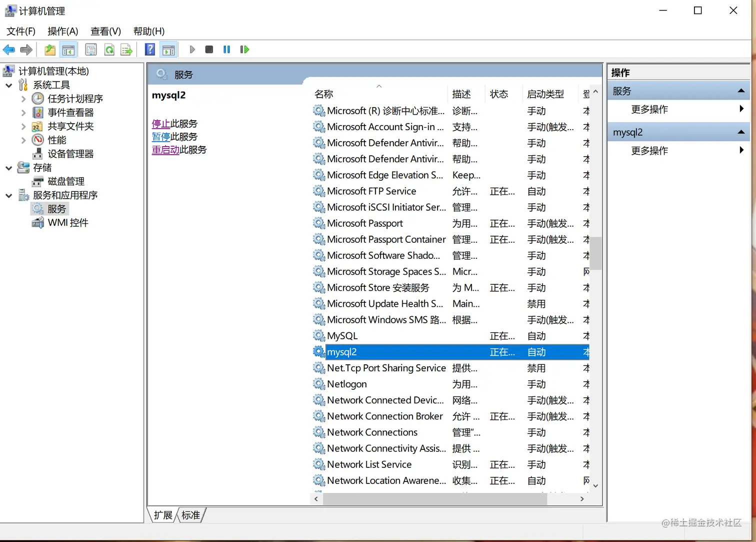Open the 帮助(H) menu
The width and height of the screenshot is (756, 542).
[x=149, y=31]
